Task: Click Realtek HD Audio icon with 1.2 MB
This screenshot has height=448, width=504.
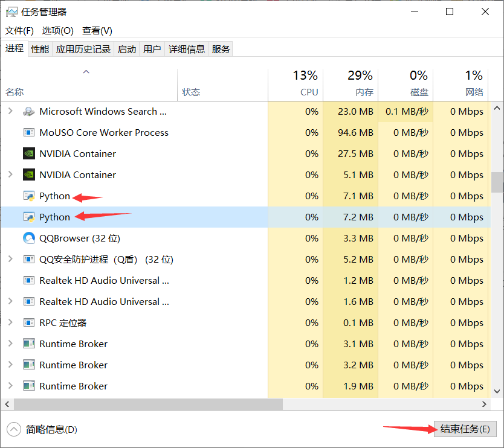Action: tap(28, 280)
